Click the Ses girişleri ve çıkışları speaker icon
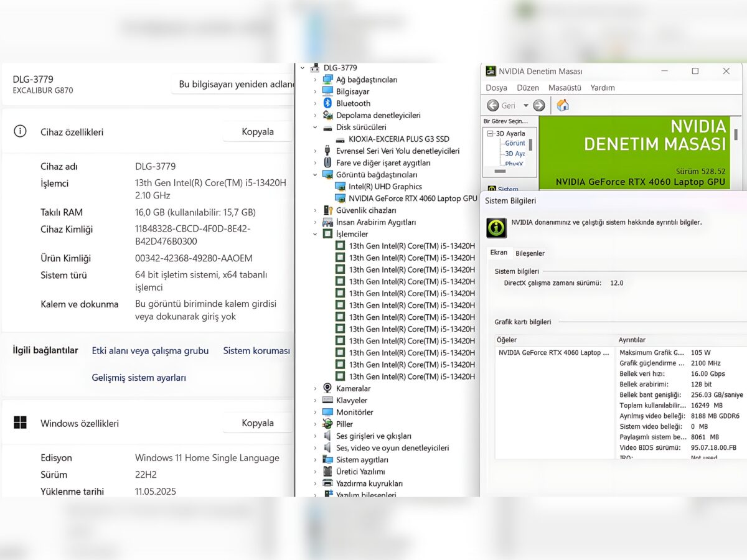747x560 pixels. (327, 436)
